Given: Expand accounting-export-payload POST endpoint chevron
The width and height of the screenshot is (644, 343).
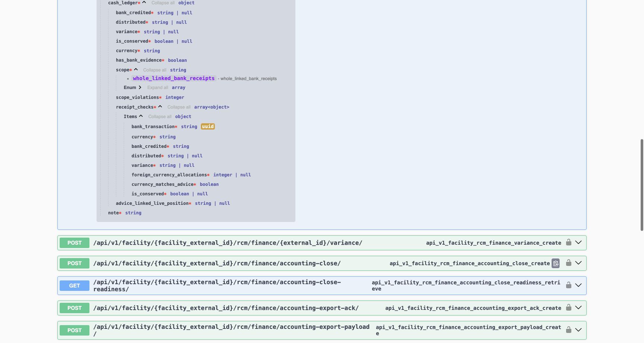Looking at the screenshot, I should point(578,330).
